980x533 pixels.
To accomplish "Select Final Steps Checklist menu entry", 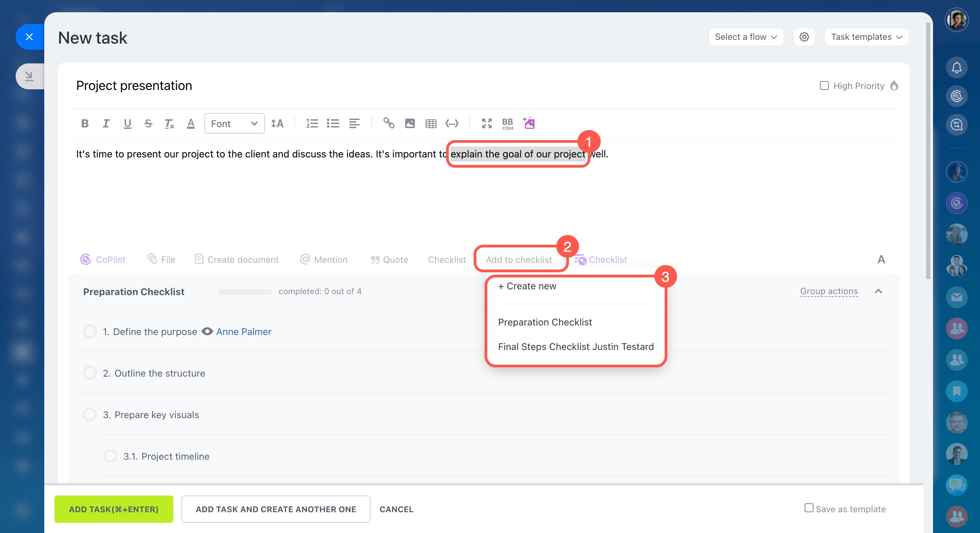I will point(575,347).
